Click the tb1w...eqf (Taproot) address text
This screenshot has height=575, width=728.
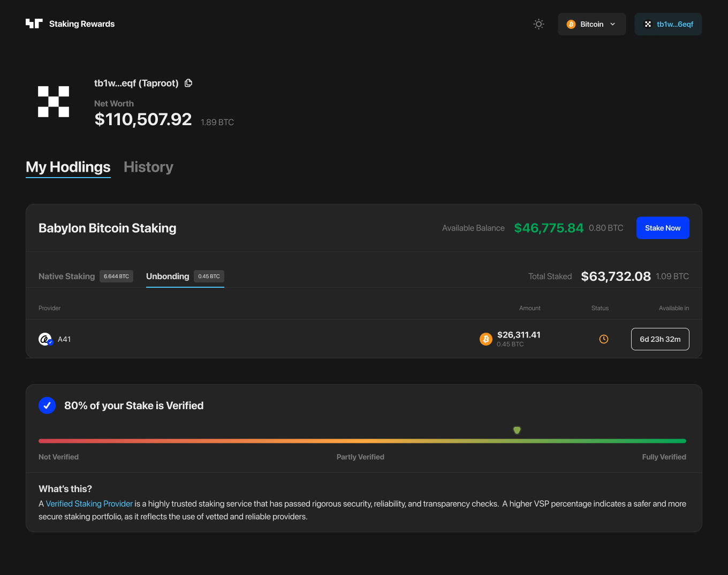136,83
